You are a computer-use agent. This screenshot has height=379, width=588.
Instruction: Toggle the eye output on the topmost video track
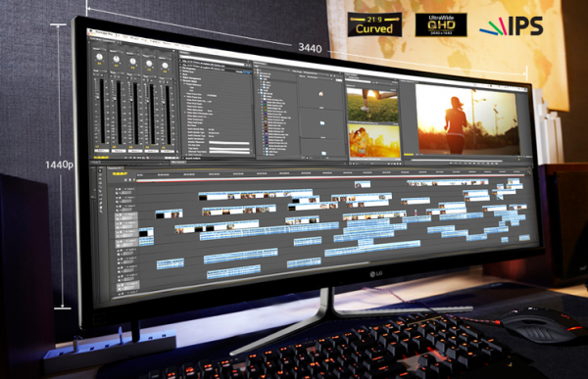(x=117, y=189)
